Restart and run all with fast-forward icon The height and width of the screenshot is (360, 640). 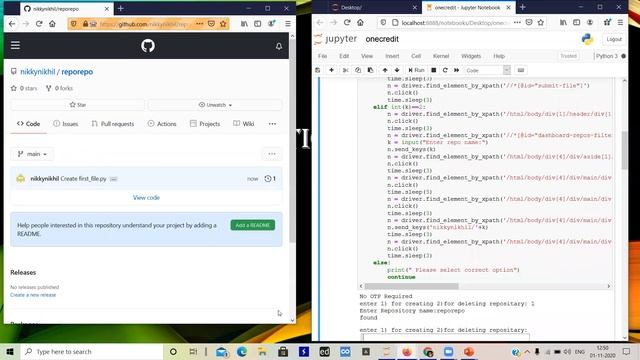457,70
